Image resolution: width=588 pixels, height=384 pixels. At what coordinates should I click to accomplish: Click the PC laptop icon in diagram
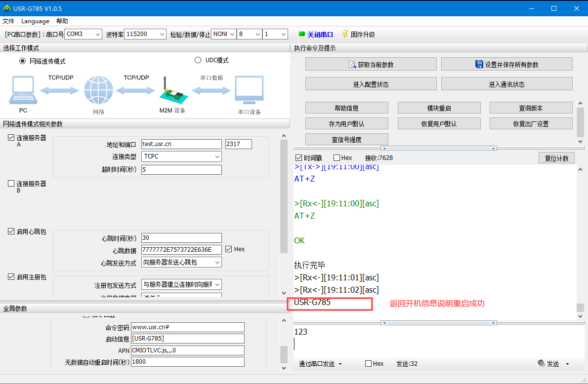(x=23, y=89)
